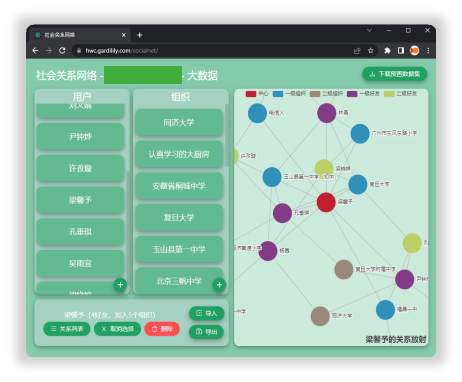Viewport: 462px width, 382px height.
Task: Select the blue 广州市东风东路小学 node
Action: (x=360, y=134)
